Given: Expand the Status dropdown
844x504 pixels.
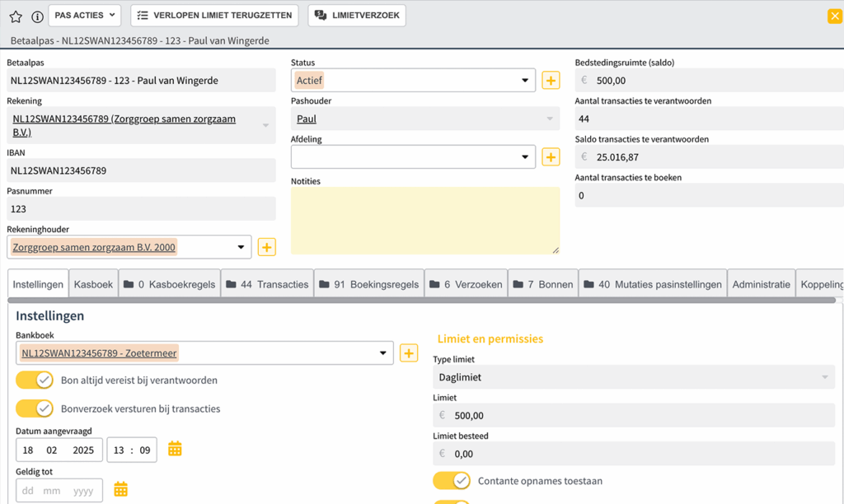Looking at the screenshot, I should (x=525, y=81).
